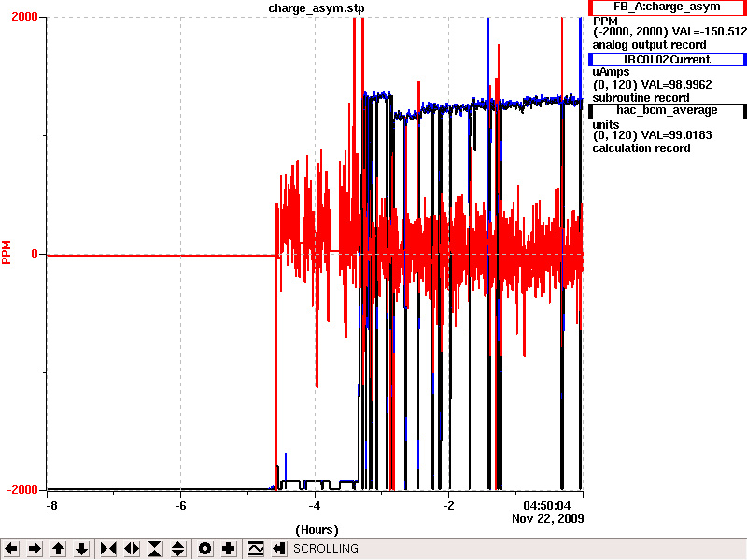The width and height of the screenshot is (747, 560).
Task: Click the 0 tick on y-axis
Action: [35, 254]
